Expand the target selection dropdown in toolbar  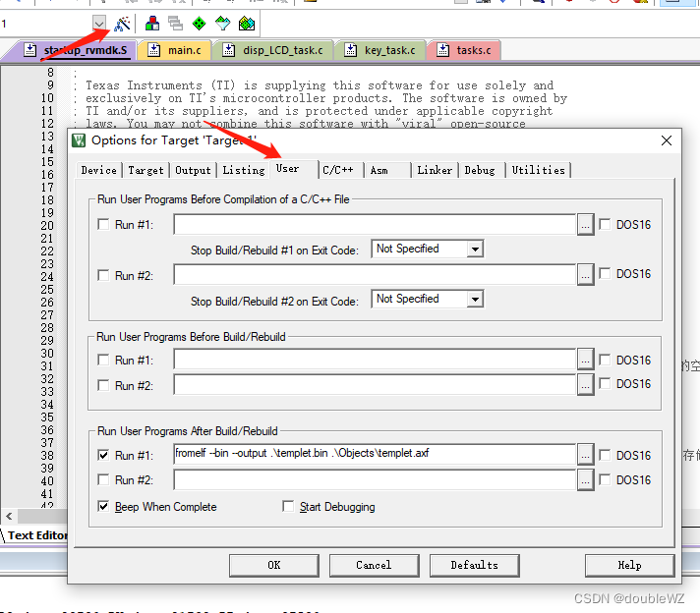(x=99, y=23)
